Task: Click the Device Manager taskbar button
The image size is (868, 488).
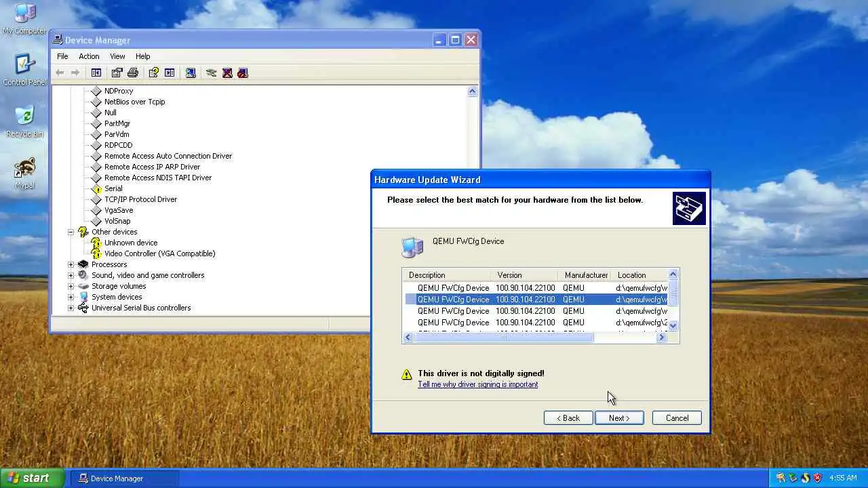Action: pyautogui.click(x=124, y=479)
